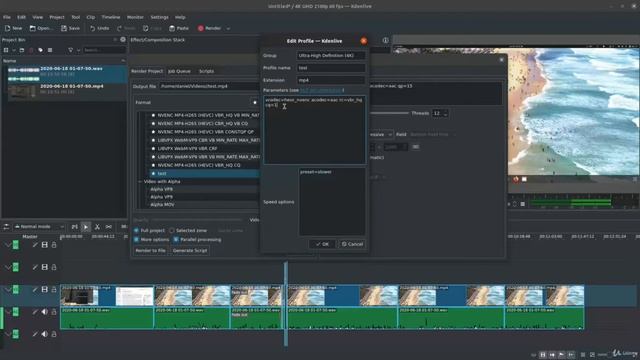The height and width of the screenshot is (360, 640).
Task: Click the Profile name field
Action: pyautogui.click(x=331, y=68)
